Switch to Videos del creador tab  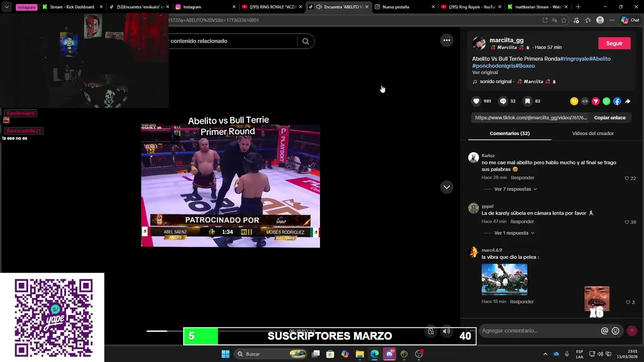point(593,133)
